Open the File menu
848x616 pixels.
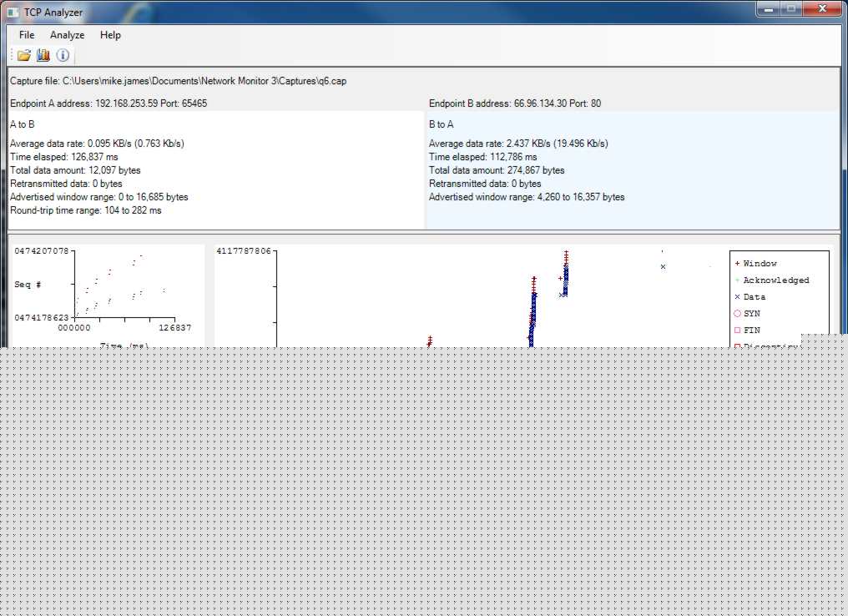(27, 35)
